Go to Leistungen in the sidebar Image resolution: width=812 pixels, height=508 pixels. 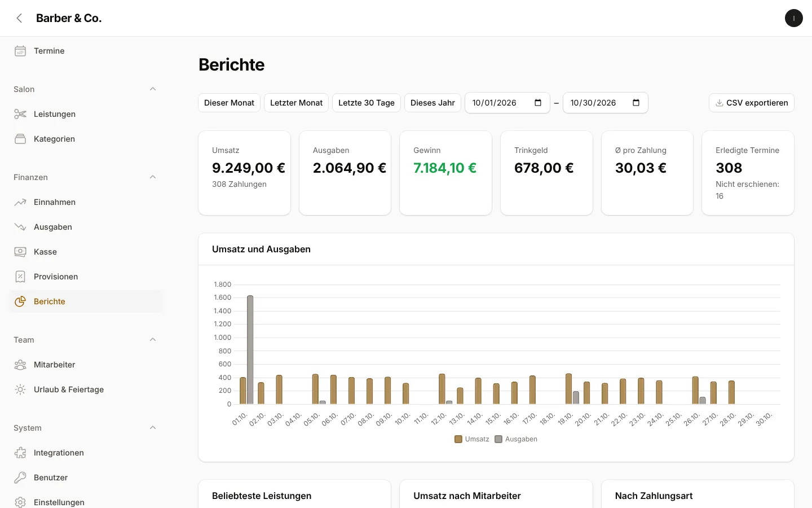click(86, 114)
